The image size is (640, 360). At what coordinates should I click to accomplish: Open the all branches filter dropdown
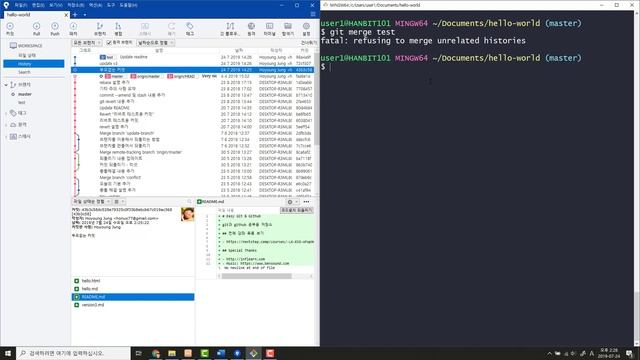pyautogui.click(x=87, y=42)
